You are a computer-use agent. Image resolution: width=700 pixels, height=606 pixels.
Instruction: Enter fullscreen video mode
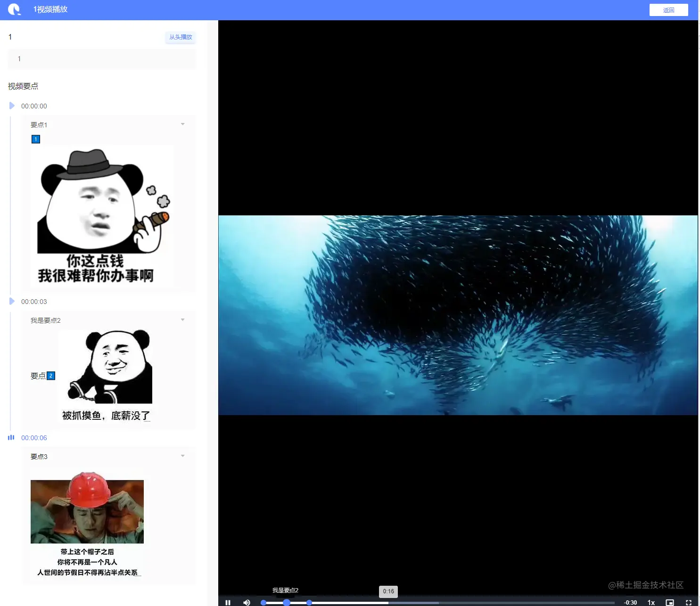[689, 602]
